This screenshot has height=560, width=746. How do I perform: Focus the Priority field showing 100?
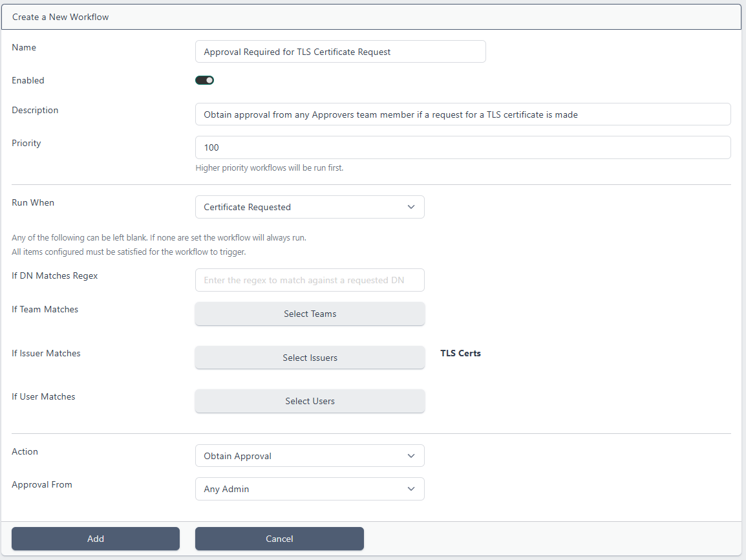(x=462, y=147)
